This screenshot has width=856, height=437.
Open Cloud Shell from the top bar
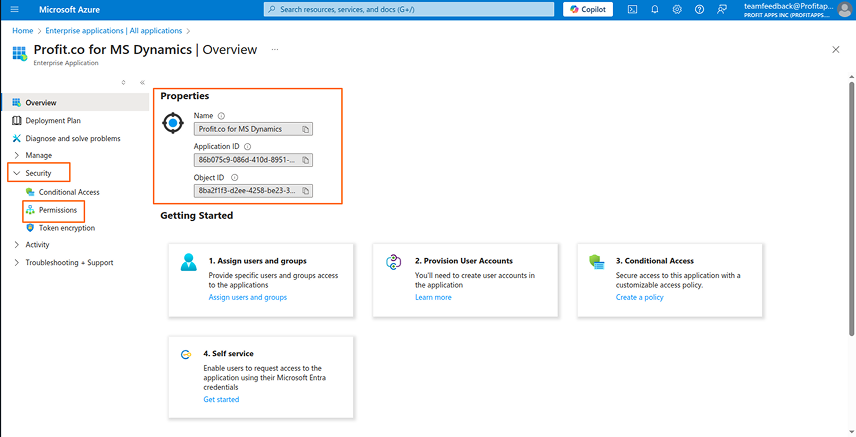[632, 9]
